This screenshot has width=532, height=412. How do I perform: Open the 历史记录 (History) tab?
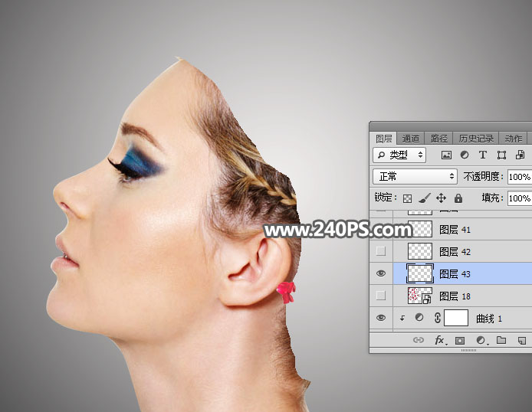(476, 139)
